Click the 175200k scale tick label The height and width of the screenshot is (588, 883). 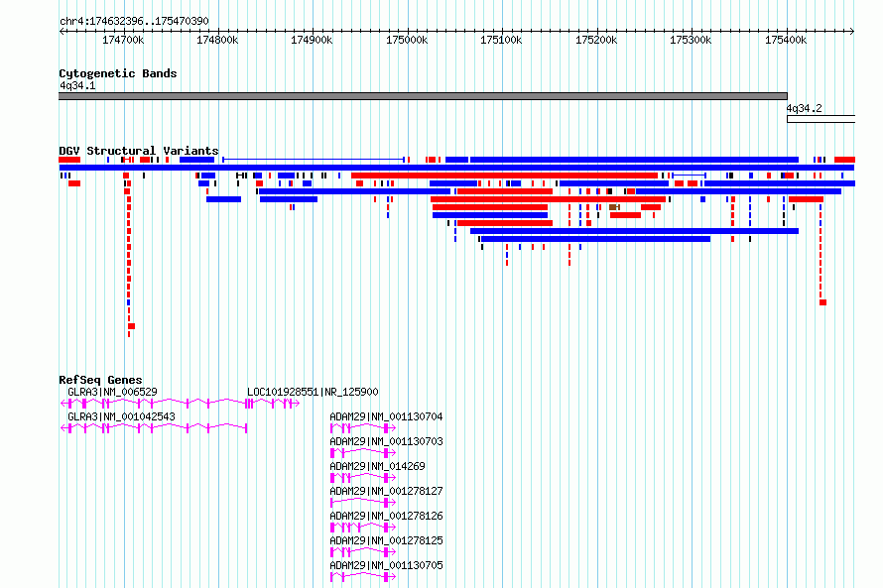596,40
